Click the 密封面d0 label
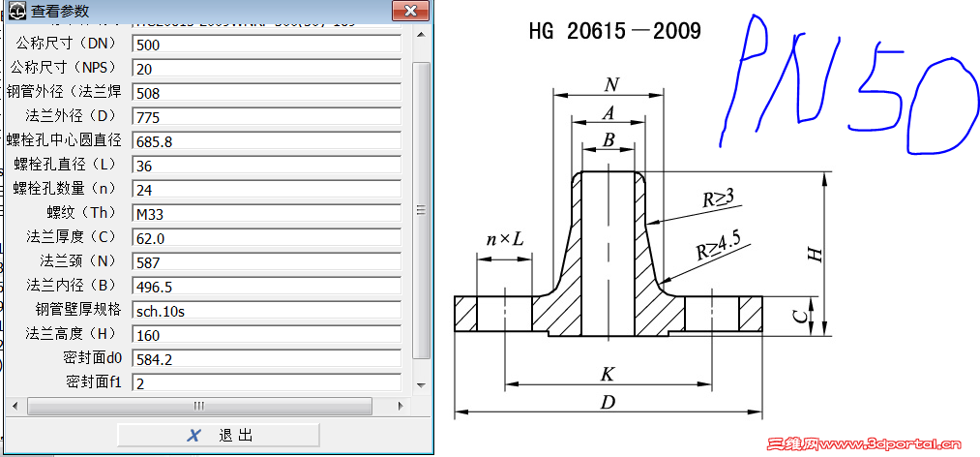This screenshot has height=457, width=980. (92, 358)
